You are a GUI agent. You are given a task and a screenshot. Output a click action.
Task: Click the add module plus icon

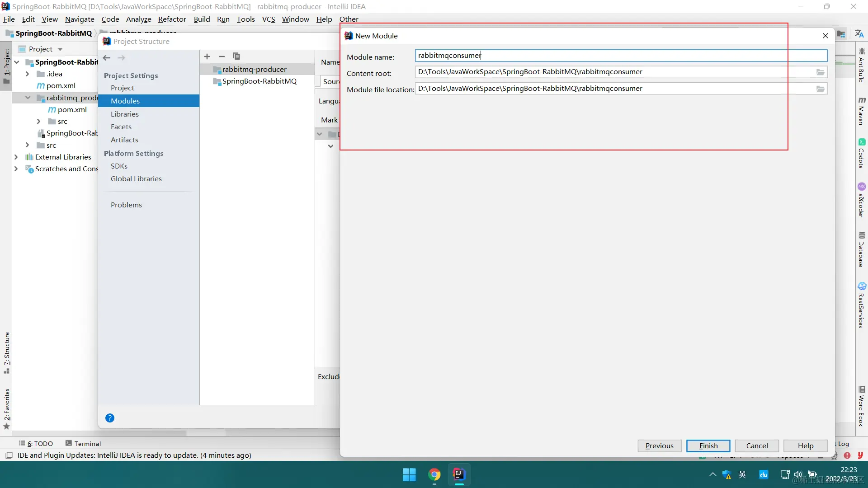coord(207,56)
